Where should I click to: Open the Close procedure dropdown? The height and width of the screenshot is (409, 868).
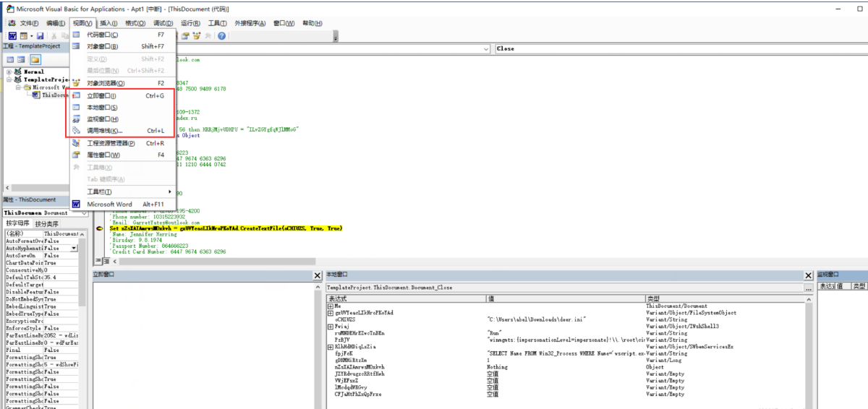[x=680, y=48]
